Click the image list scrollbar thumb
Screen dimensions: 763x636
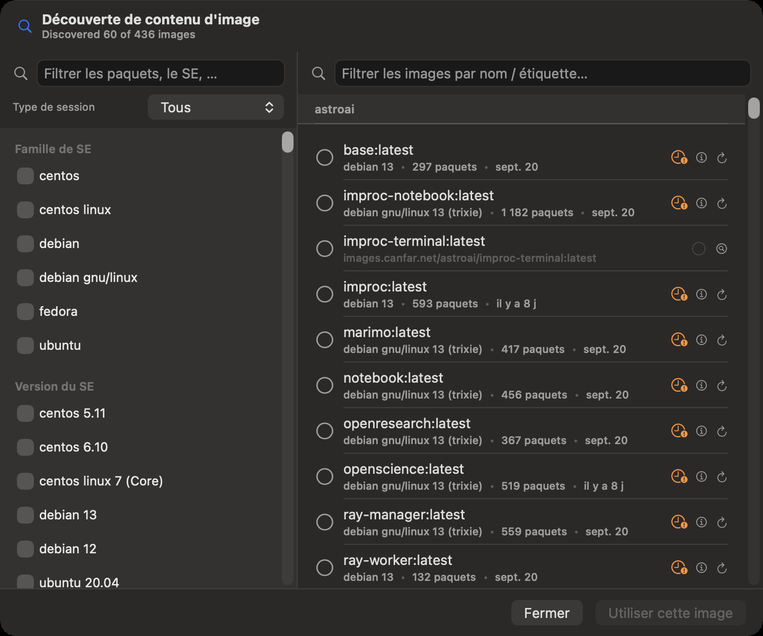point(754,109)
